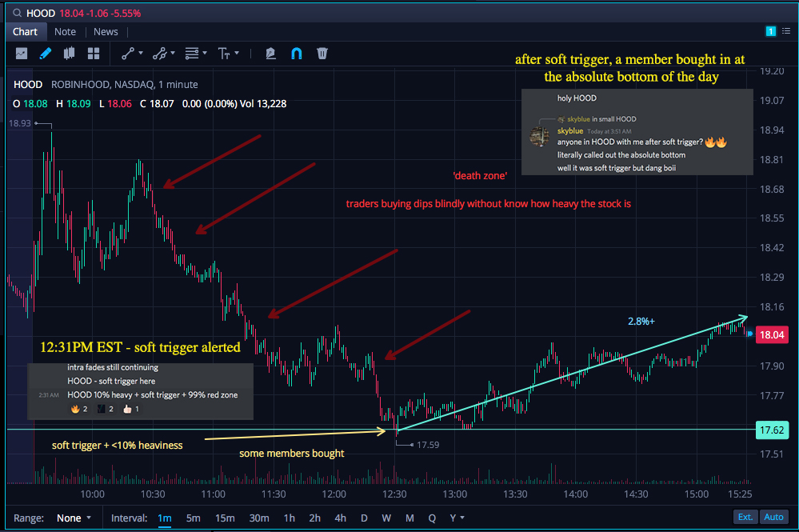Click the drawing edit pen-nib icon
Viewport: 799px width, 532px height.
tap(270, 53)
